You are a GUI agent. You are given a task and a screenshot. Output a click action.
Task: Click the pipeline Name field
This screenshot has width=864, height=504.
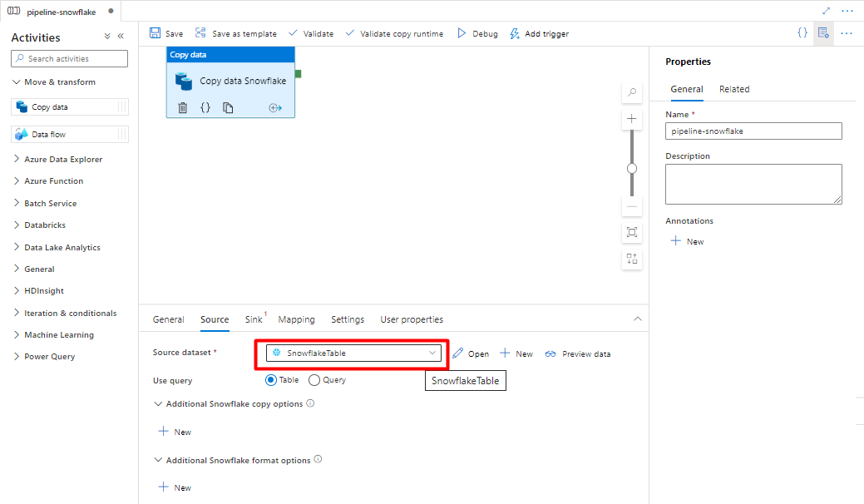(x=753, y=131)
